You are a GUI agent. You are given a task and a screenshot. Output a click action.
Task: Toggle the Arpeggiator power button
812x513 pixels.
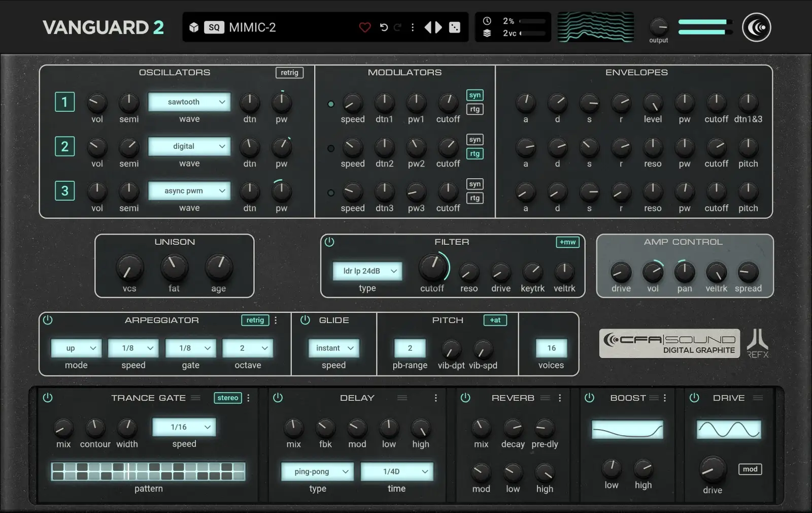pos(48,320)
